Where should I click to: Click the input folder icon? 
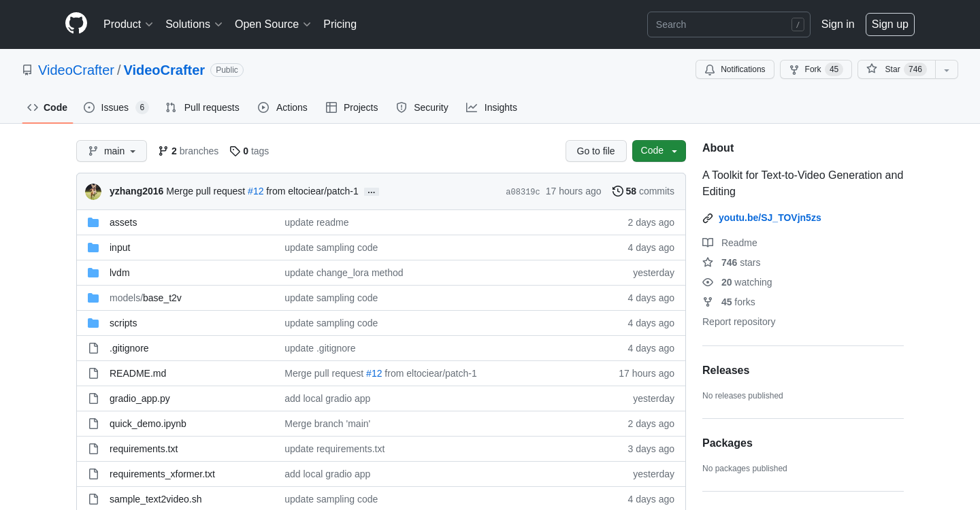(93, 248)
